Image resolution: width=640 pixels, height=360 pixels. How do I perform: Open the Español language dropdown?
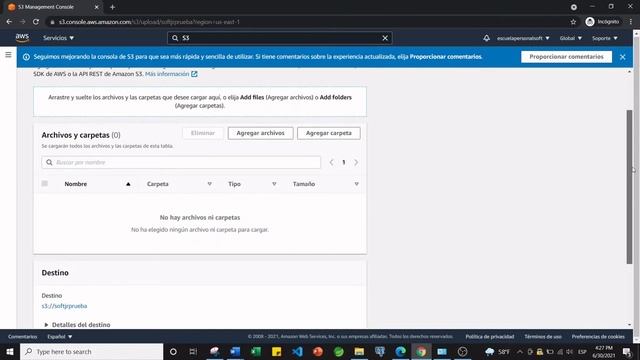(60, 337)
